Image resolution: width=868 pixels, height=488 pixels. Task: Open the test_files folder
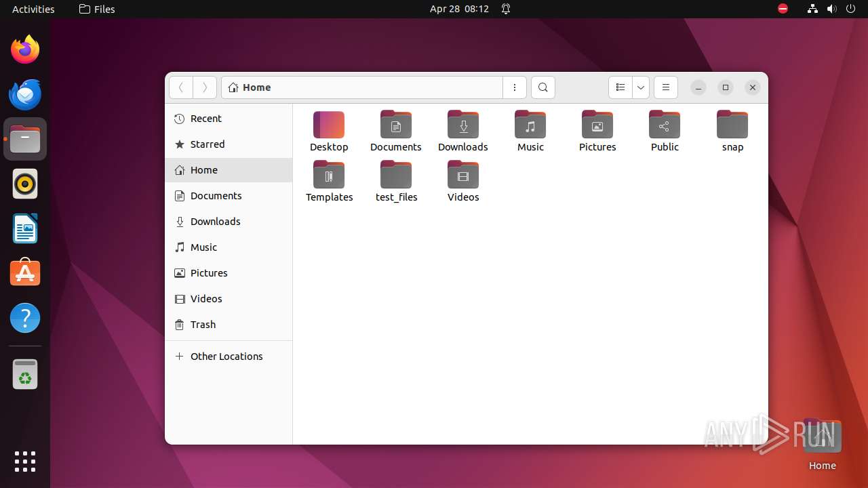[396, 182]
